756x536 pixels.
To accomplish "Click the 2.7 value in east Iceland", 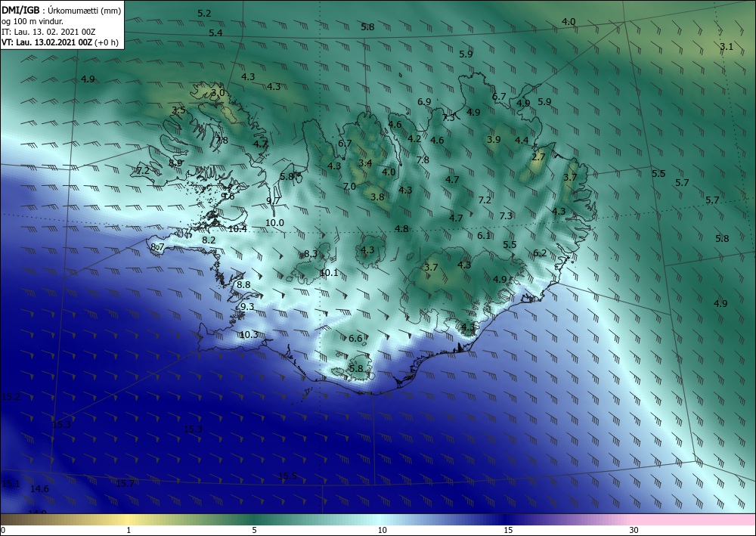I will pos(538,157).
